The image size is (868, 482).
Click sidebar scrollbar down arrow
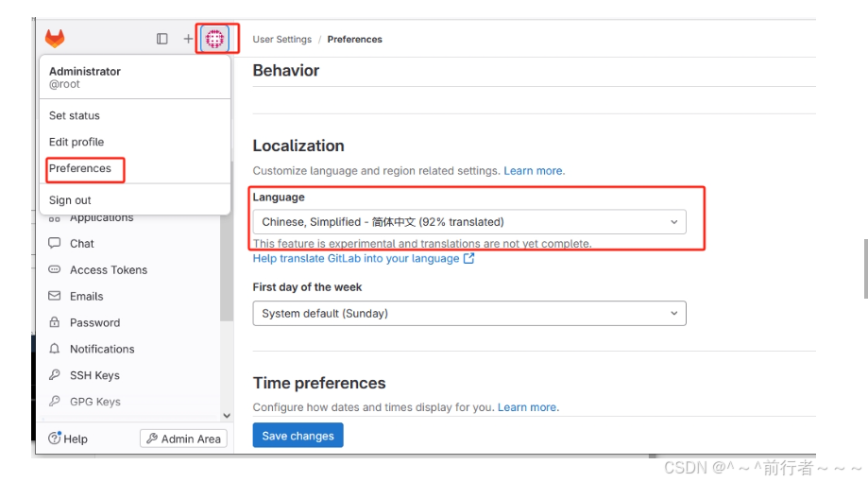click(x=227, y=416)
